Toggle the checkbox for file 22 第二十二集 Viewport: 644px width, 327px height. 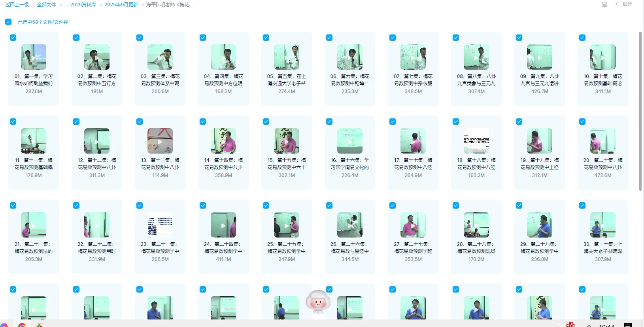tap(76, 205)
